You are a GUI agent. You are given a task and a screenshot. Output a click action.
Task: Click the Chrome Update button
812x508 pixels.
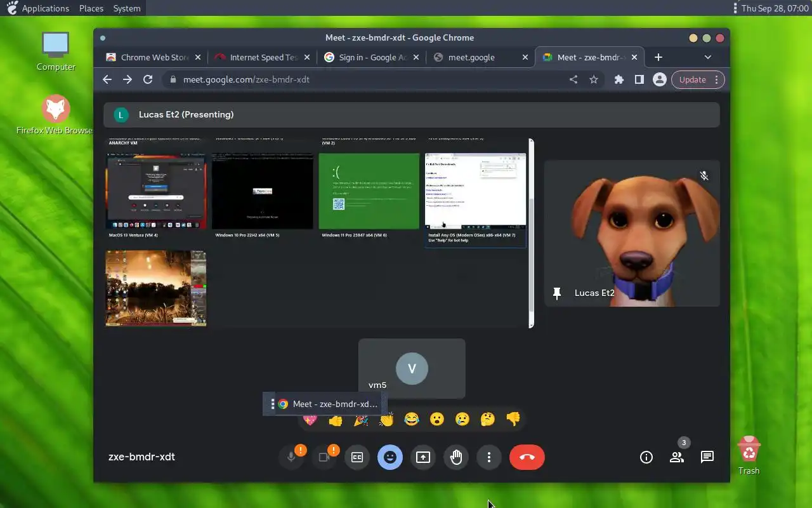698,79
